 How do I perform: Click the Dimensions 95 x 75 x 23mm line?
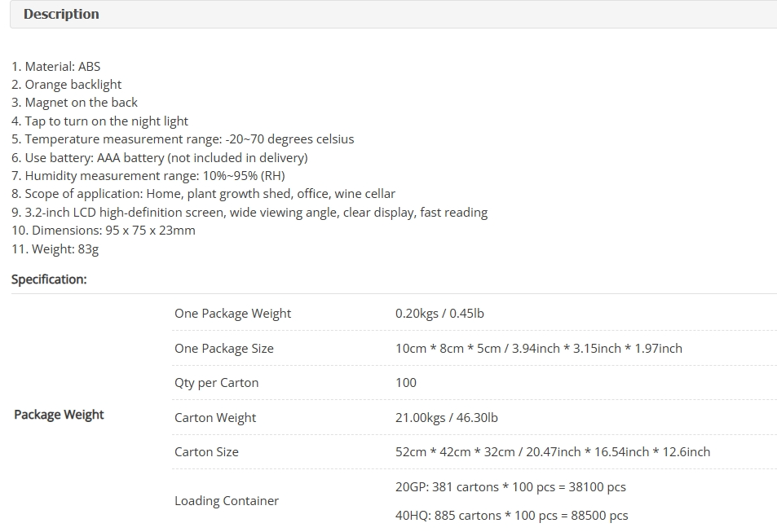104,231
